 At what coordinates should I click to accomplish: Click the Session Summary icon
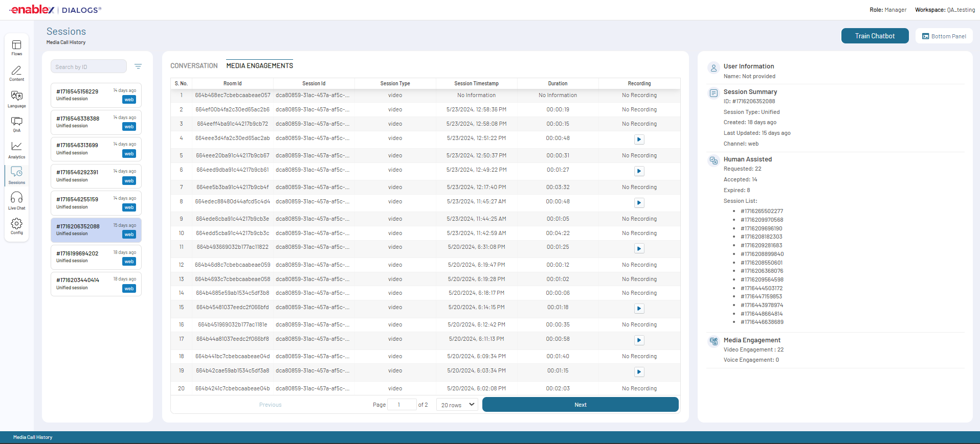tap(714, 93)
